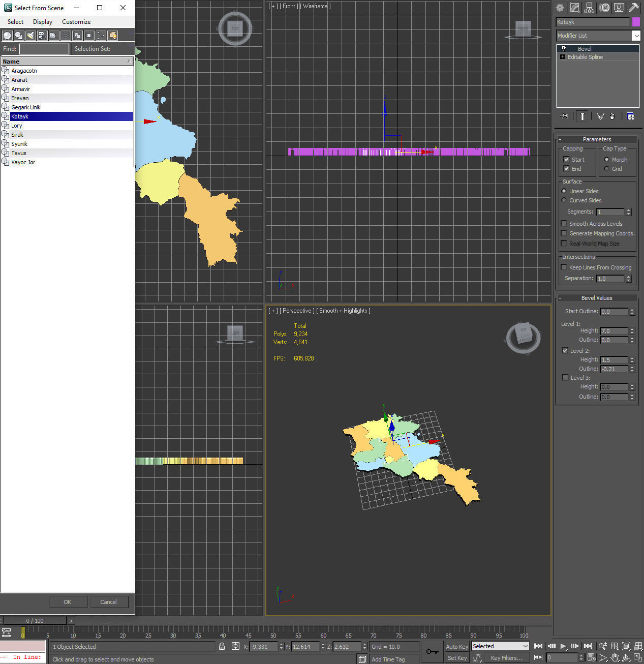Image resolution: width=644 pixels, height=664 pixels.
Task: Open the Hierarchy command panel tab
Action: pos(589,8)
